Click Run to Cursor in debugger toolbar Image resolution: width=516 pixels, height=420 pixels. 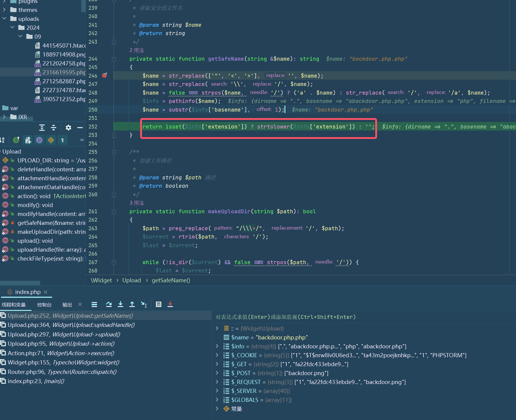144,304
